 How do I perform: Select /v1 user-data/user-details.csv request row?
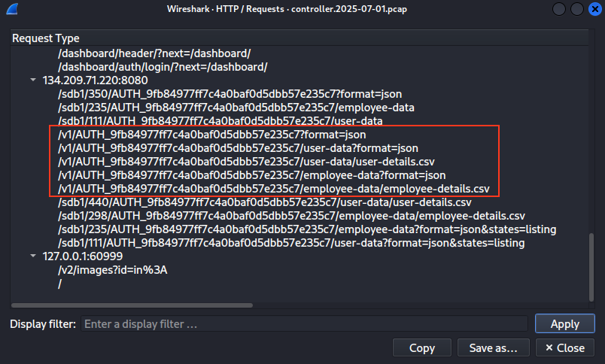pos(246,162)
